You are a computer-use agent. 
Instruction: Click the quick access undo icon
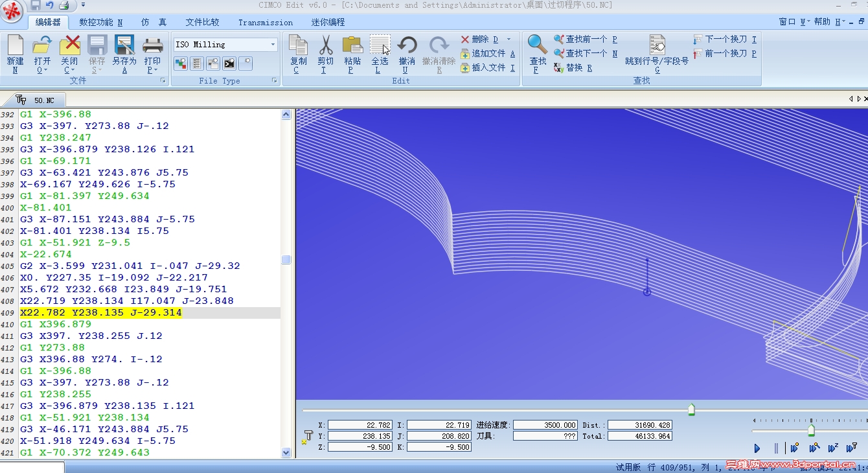(x=49, y=5)
